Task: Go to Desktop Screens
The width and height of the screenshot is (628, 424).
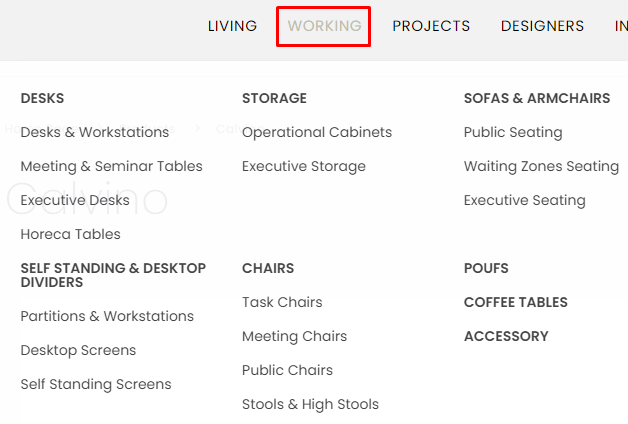Action: click(x=78, y=350)
